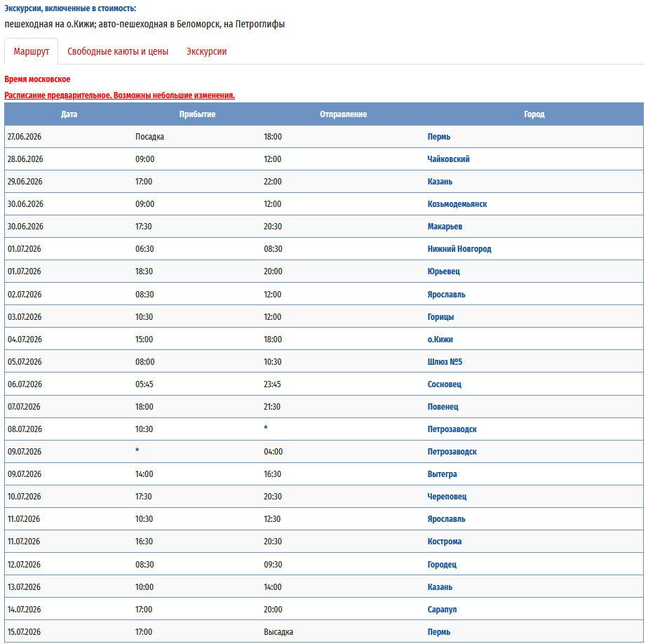Open the Шлюз №5 link
The image size is (648, 644).
pos(445,362)
